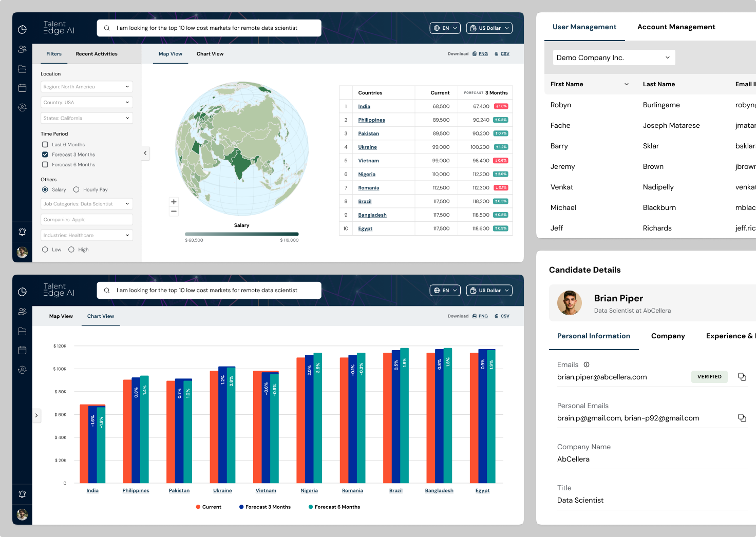Click the Companies: Apple input field
This screenshot has height=537, width=756.
pyautogui.click(x=86, y=220)
